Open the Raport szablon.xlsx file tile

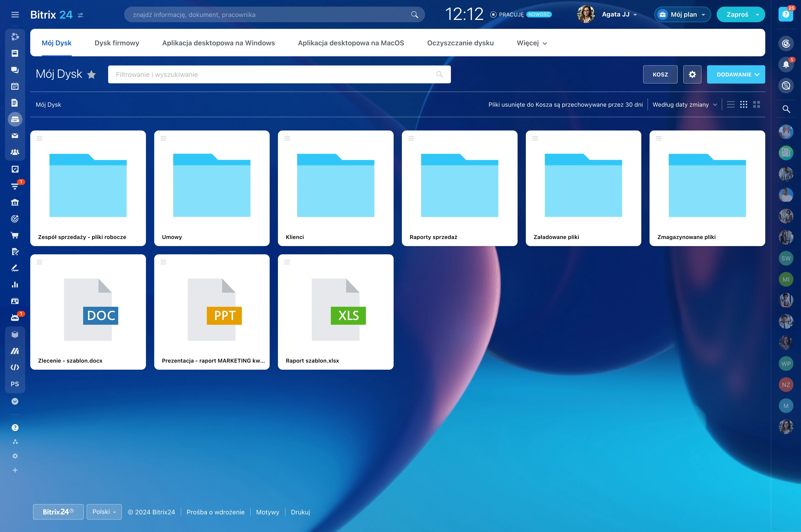click(335, 312)
